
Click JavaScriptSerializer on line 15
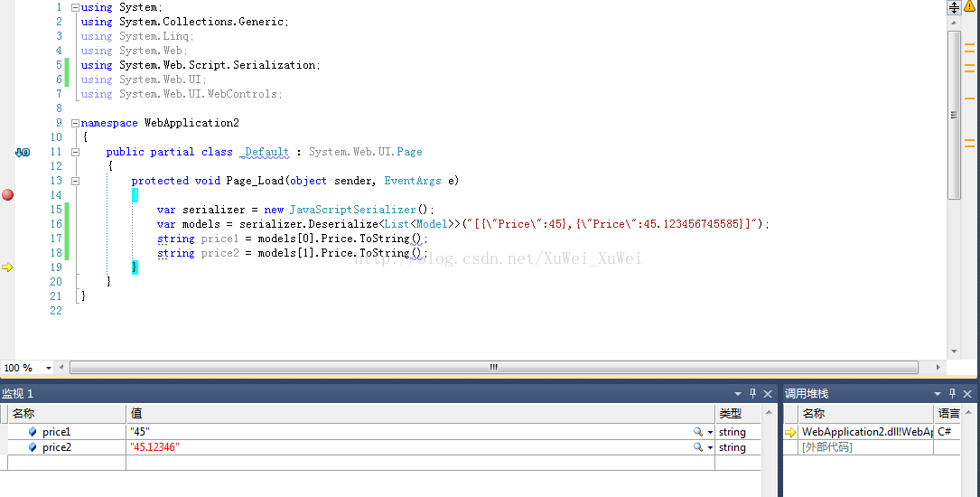click(x=352, y=210)
